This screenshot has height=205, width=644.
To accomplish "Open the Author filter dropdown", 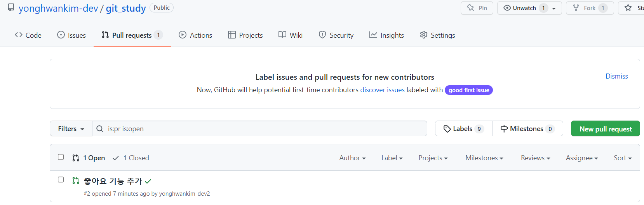I will 352,158.
